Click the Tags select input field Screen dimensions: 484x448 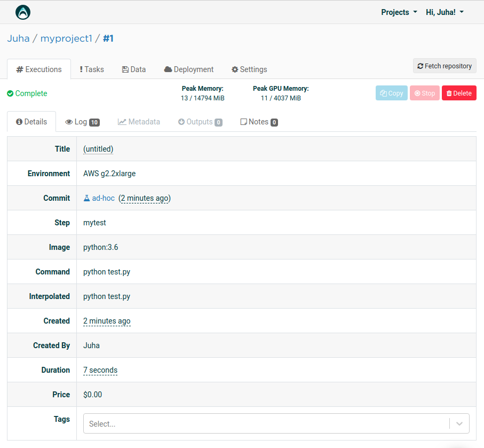(276, 423)
